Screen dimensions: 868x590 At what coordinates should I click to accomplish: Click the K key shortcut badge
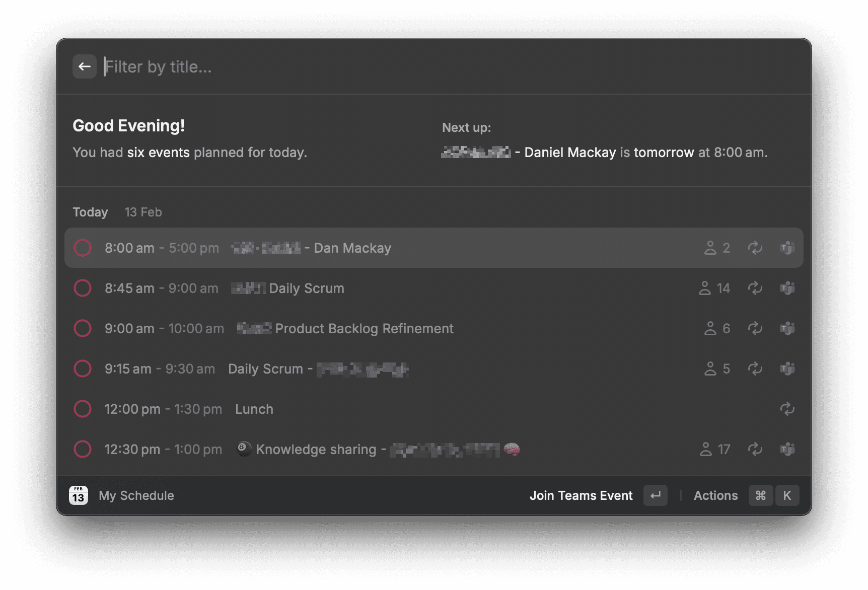point(787,495)
